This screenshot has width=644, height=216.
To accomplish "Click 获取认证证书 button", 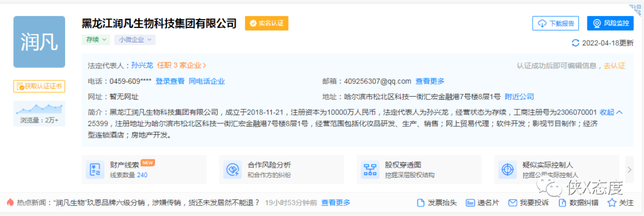I will coord(39,87).
